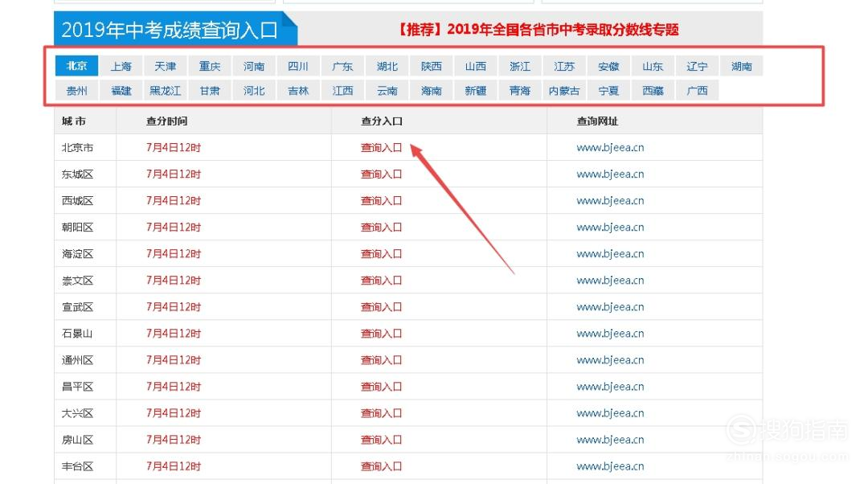Open the 广东 province tab
Image resolution: width=868 pixels, height=484 pixels.
(x=342, y=66)
